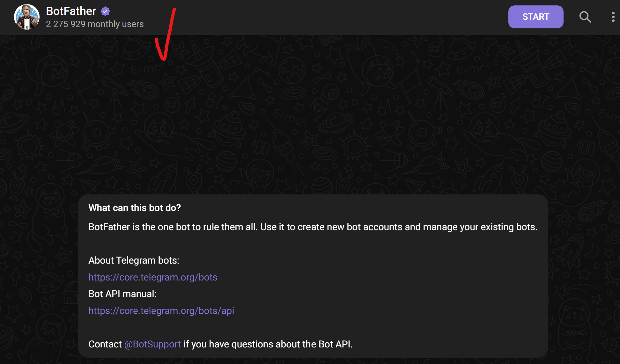The height and width of the screenshot is (364, 620).
Task: Click the BotFather profile avatar
Action: pyautogui.click(x=27, y=17)
